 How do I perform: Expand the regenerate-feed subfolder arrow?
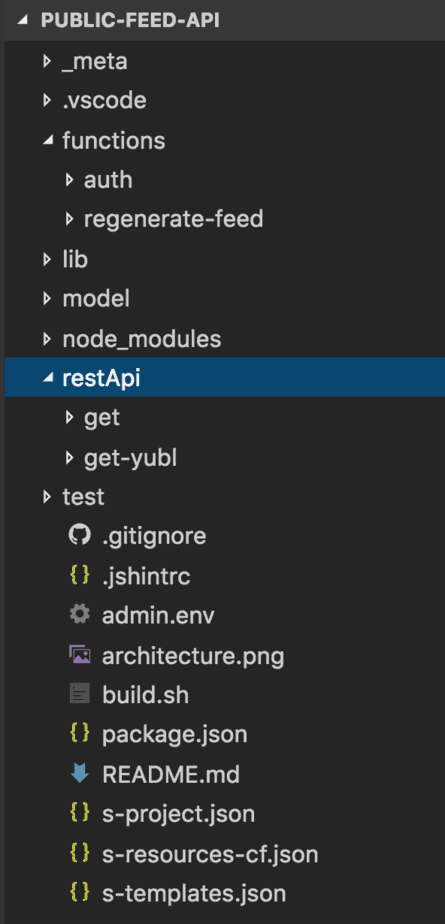(x=70, y=219)
